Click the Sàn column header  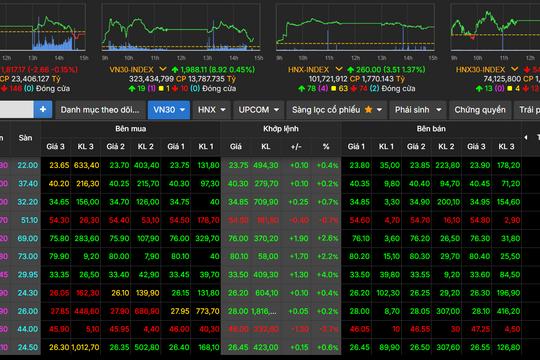pyautogui.click(x=25, y=138)
